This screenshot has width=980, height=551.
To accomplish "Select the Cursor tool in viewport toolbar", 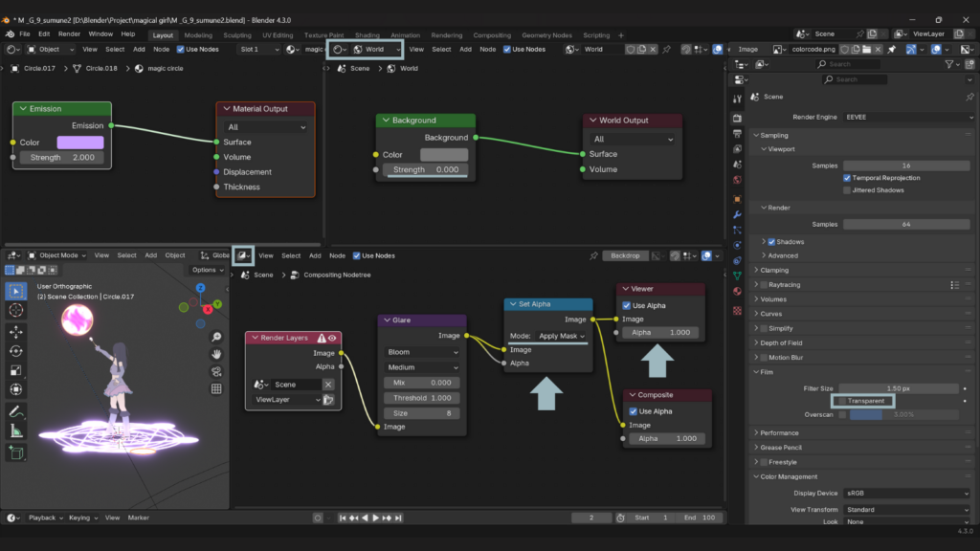I will click(16, 310).
